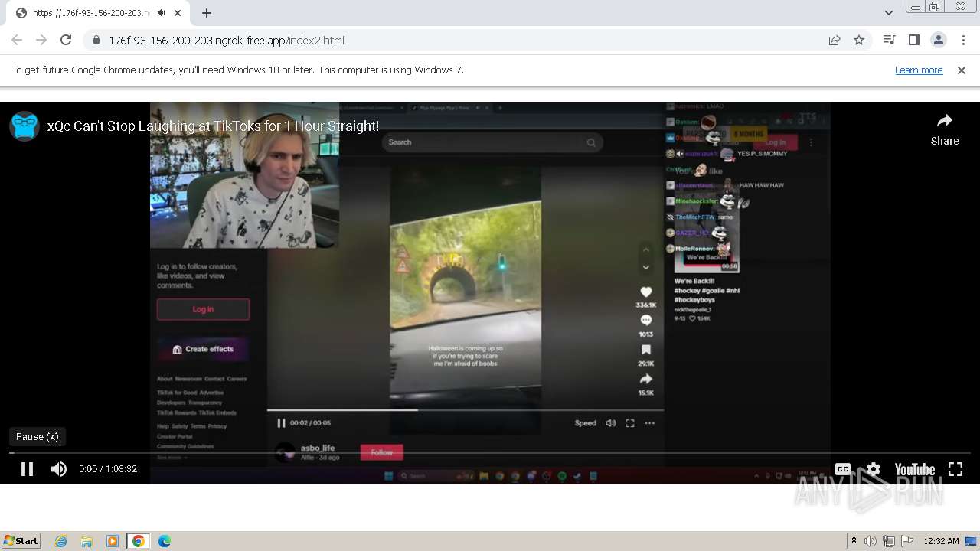The image size is (980, 551).
Task: Close the ngrok-free.app tab
Action: click(x=178, y=13)
